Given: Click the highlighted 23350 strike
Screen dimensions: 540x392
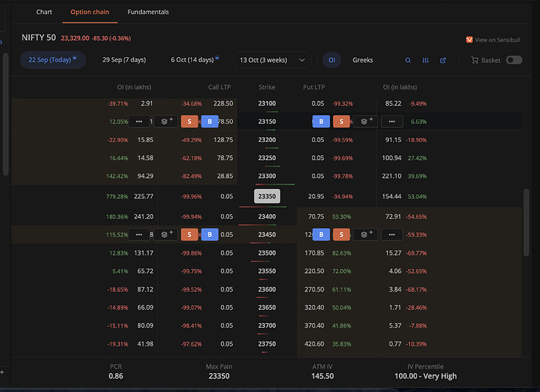Looking at the screenshot, I should [267, 196].
